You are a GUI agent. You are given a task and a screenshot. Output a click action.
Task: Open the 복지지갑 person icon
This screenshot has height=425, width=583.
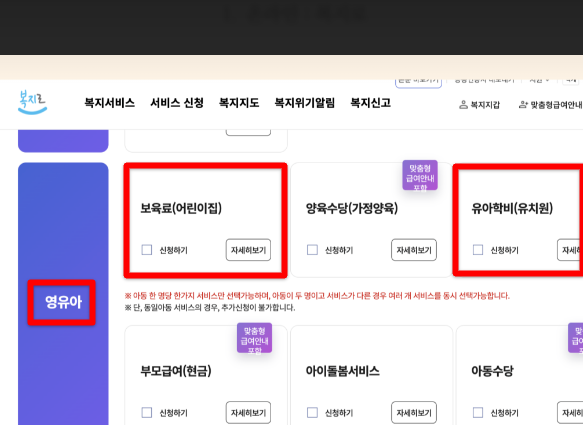pyautogui.click(x=463, y=105)
